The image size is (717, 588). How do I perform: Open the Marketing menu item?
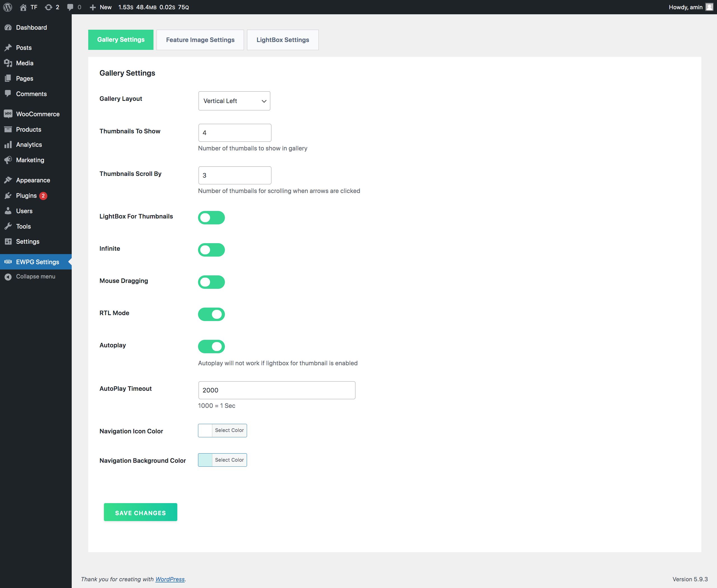tap(36, 160)
